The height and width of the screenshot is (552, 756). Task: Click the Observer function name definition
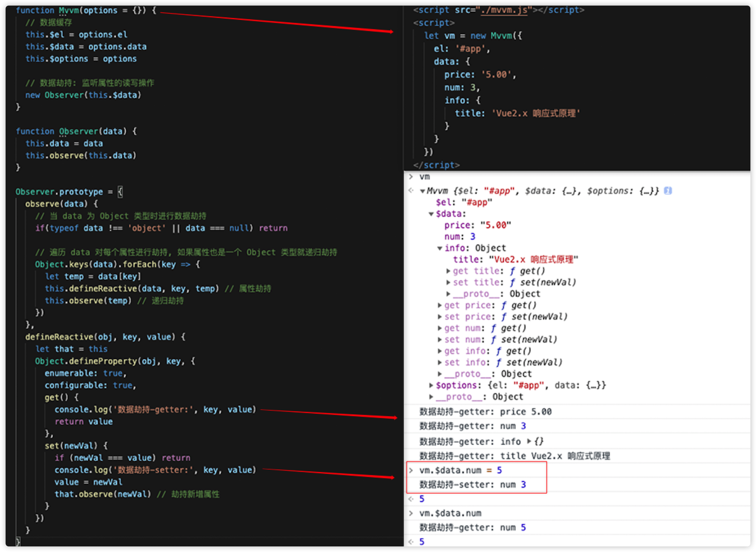click(79, 131)
